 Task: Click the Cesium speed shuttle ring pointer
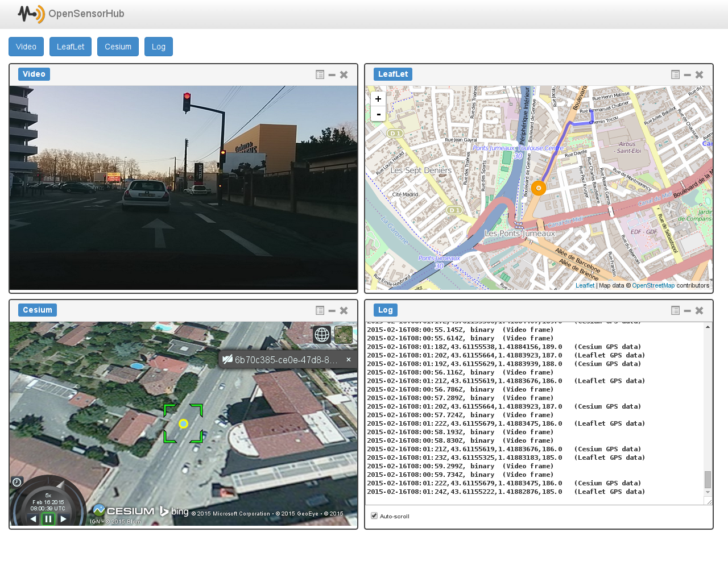60,484
